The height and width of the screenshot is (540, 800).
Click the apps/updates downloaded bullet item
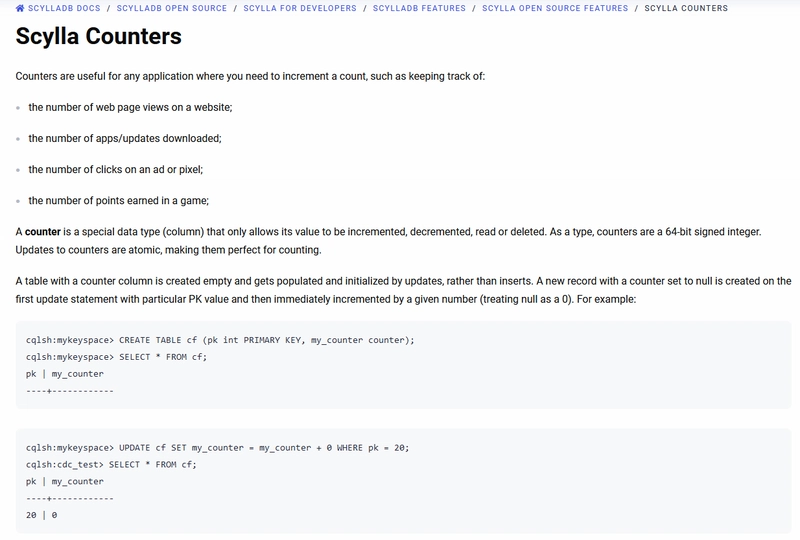(125, 138)
